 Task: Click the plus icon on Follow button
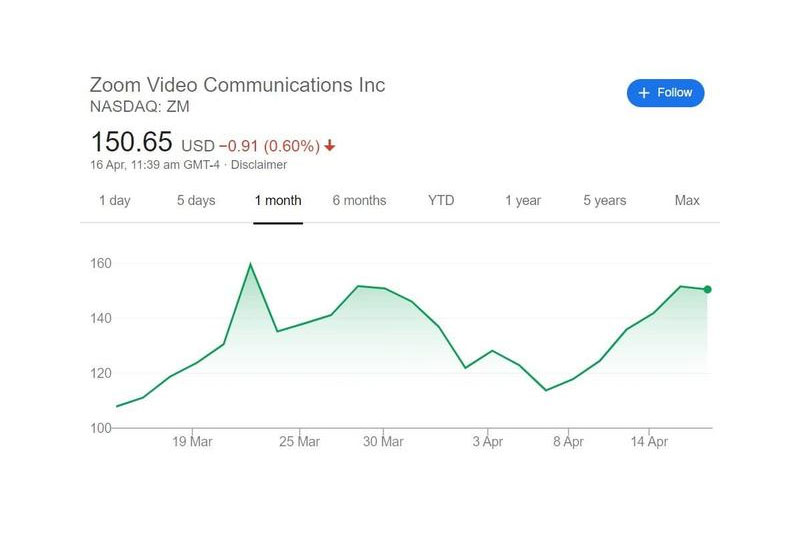tap(644, 93)
